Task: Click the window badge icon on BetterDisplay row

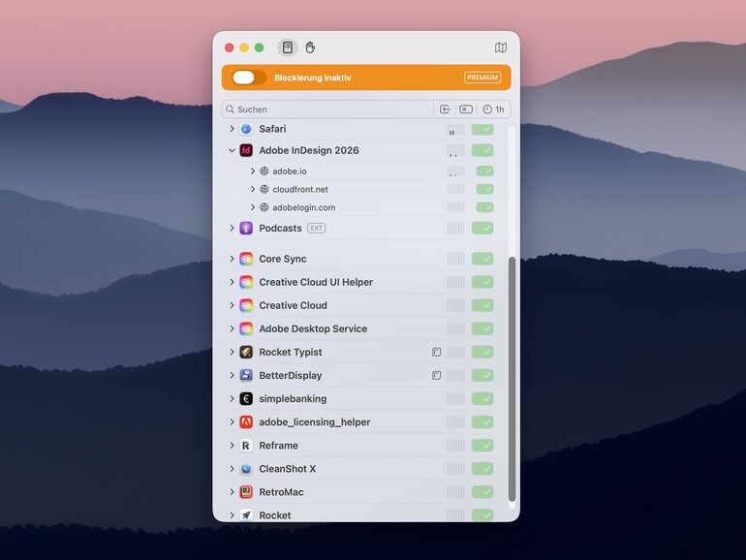Action: click(x=436, y=375)
